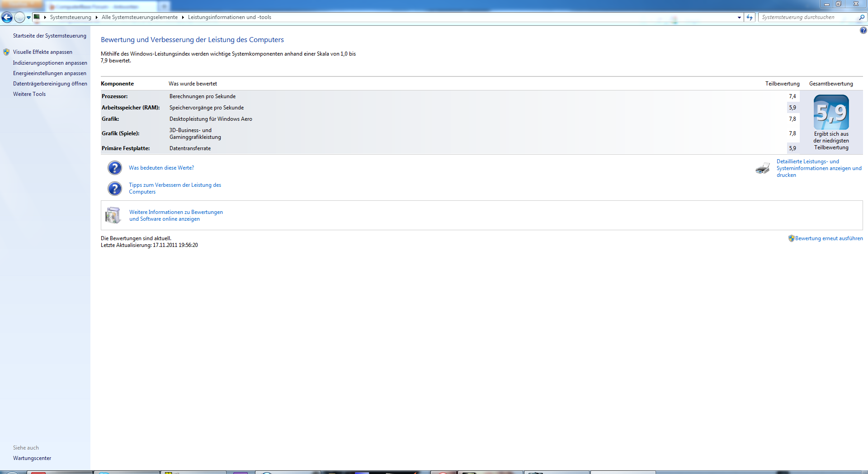
Task: Click the control panel icon in address bar
Action: (x=37, y=17)
